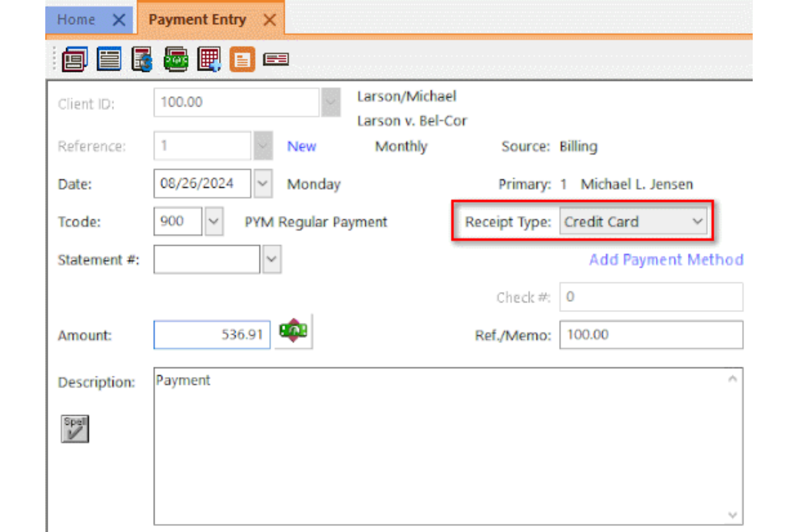Open the Reference dropdown

[x=263, y=146]
